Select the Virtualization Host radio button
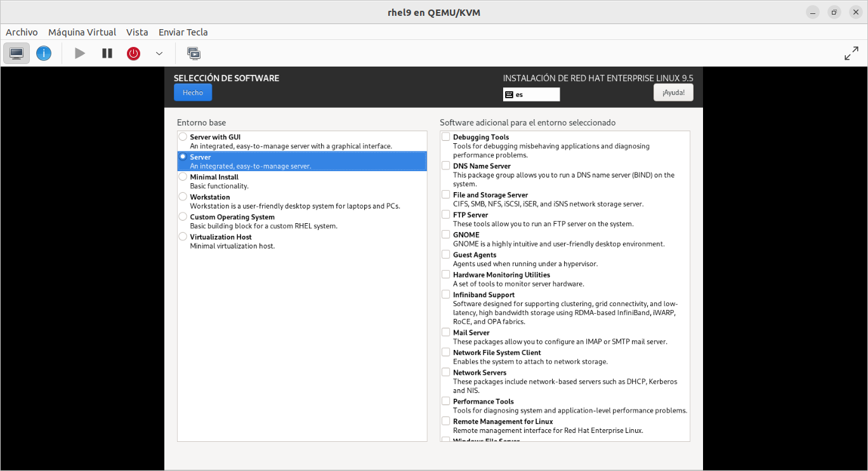Viewport: 868px width, 471px height. [183, 236]
